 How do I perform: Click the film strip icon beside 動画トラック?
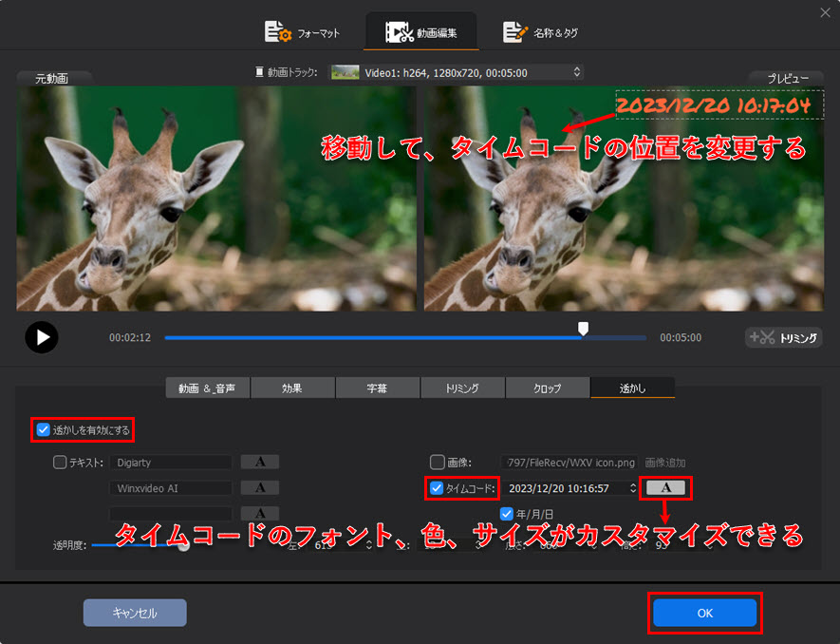click(x=259, y=72)
